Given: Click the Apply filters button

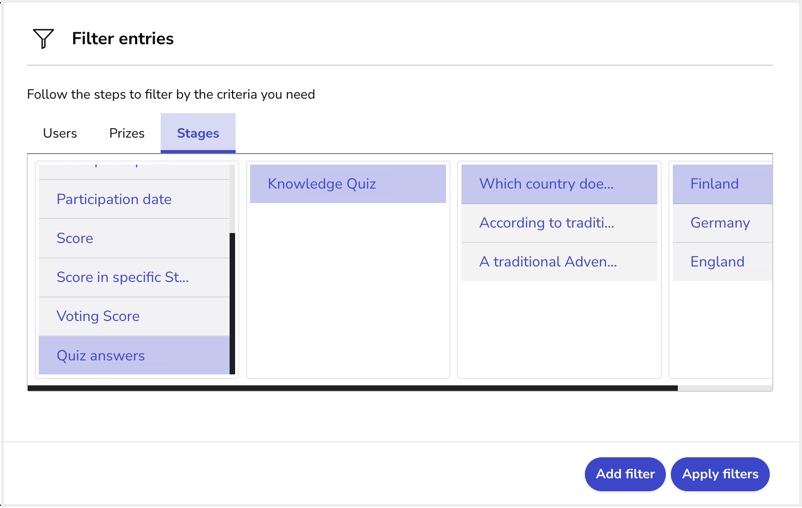Looking at the screenshot, I should 720,474.
